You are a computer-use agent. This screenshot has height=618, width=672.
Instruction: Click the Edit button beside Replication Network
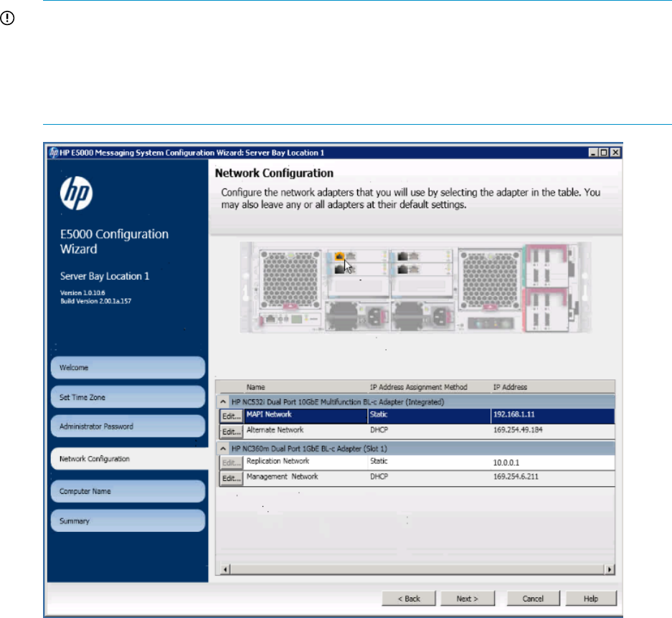(x=232, y=463)
